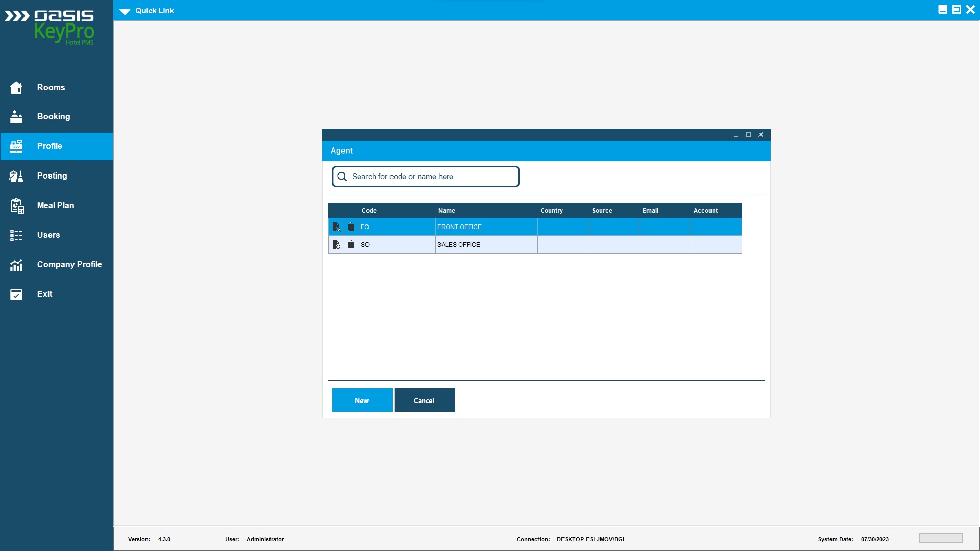The height and width of the screenshot is (551, 980).
Task: Click the Meal Plan clipboard icon
Action: 17,206
